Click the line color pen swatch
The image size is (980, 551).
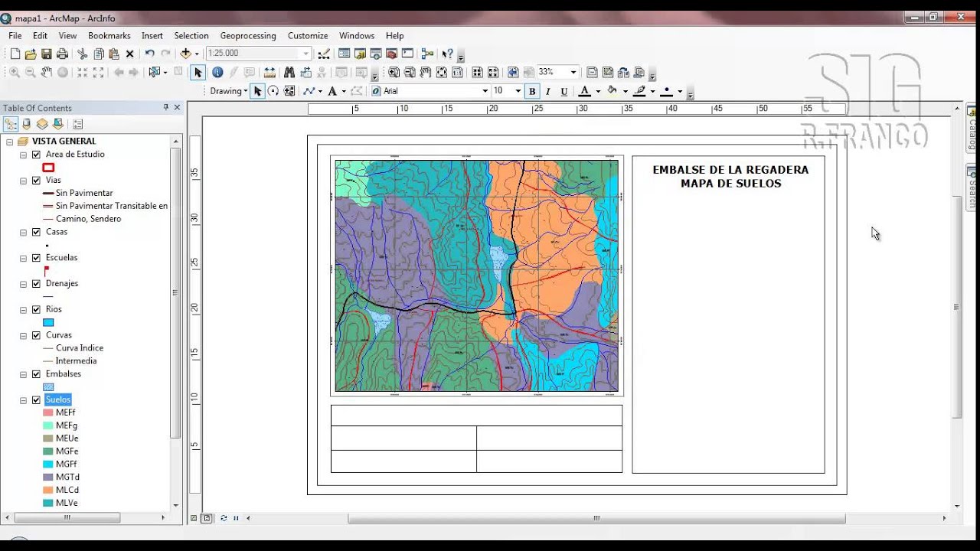(x=639, y=91)
